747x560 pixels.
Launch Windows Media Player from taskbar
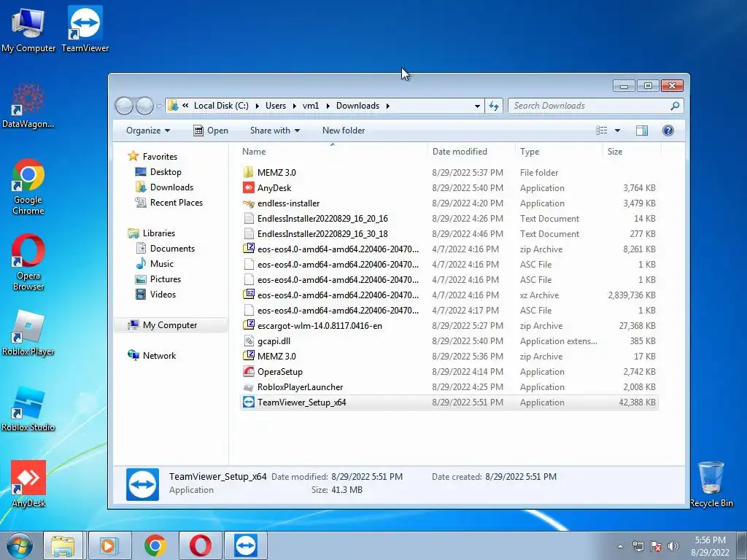(x=109, y=545)
